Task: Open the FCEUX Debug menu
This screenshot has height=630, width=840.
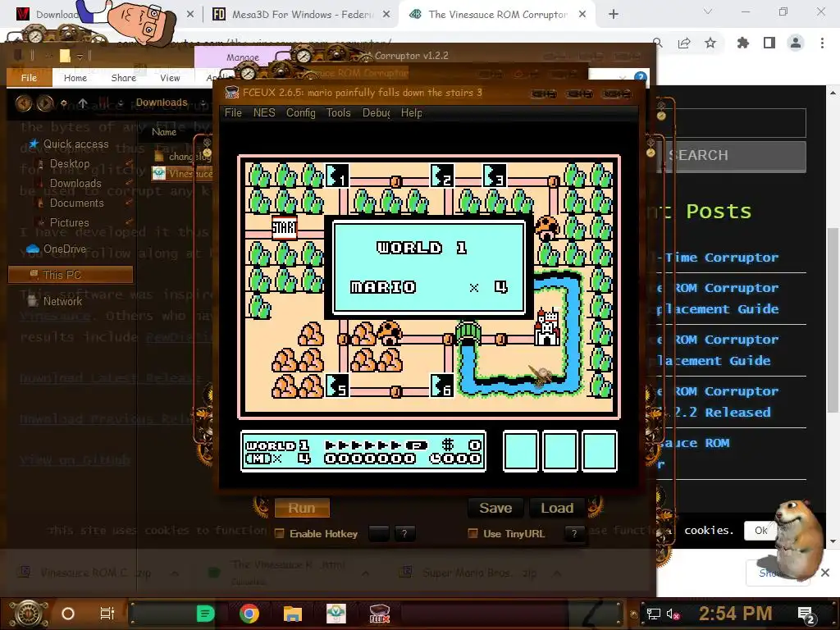Action: click(376, 113)
